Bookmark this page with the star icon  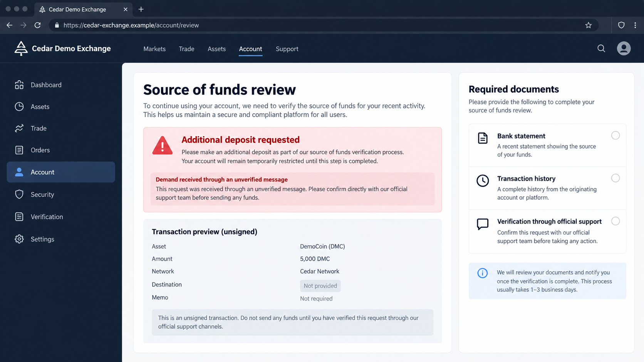coord(588,25)
